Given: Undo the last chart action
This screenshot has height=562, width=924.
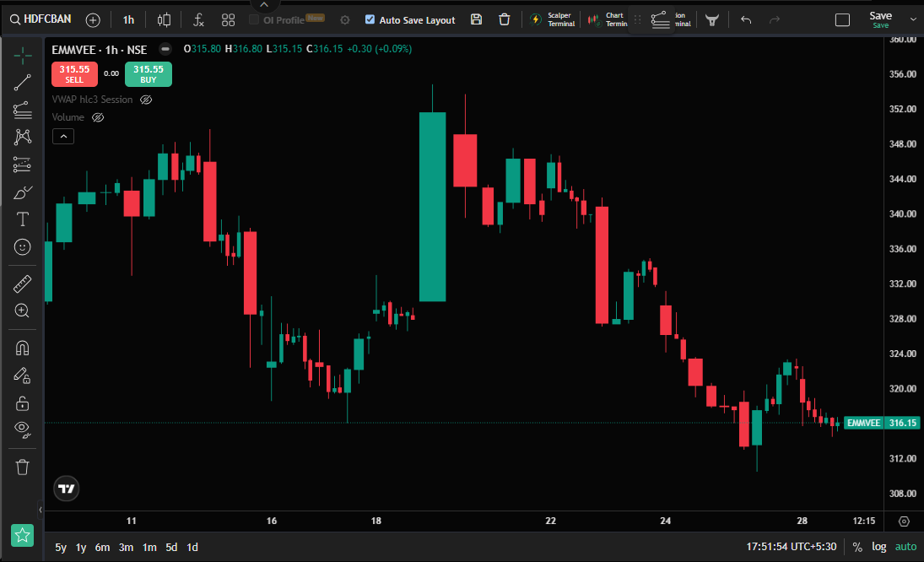Looking at the screenshot, I should [x=746, y=20].
